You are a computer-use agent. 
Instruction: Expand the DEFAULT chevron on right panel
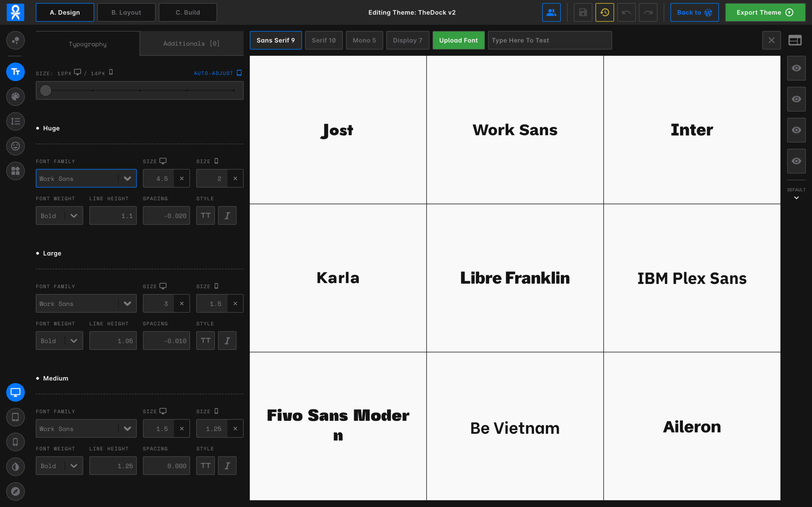click(x=796, y=198)
